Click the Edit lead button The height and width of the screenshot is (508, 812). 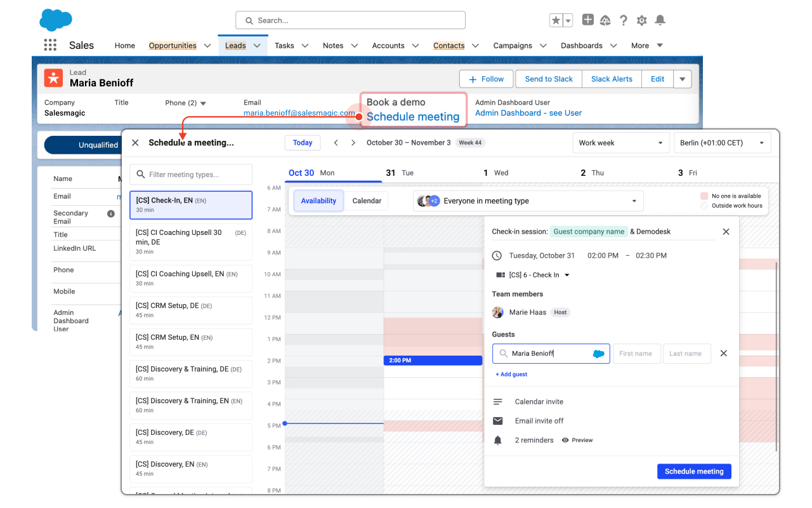pyautogui.click(x=658, y=79)
